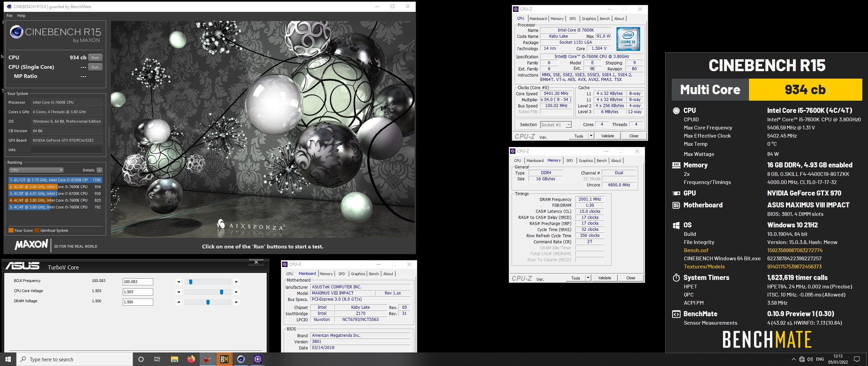Open Bench tab in CPU-Z Mainboard window
This screenshot has height=366, width=868.
tap(374, 274)
